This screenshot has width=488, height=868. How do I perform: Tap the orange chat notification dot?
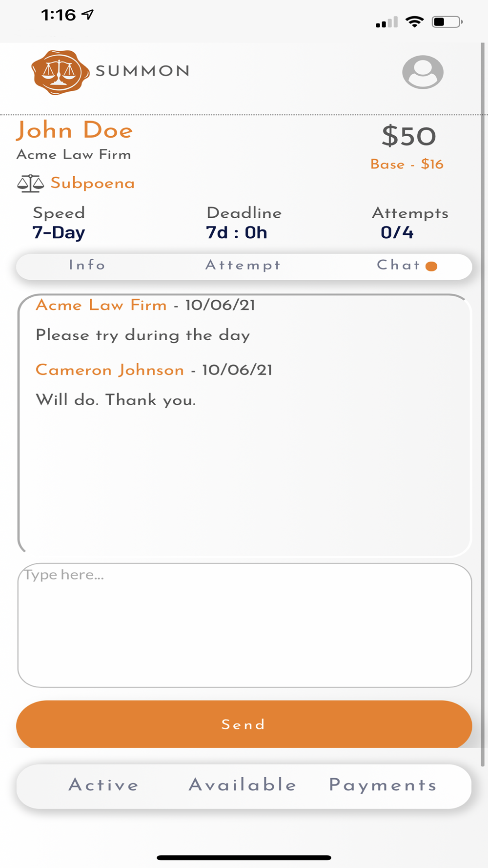coord(431,266)
